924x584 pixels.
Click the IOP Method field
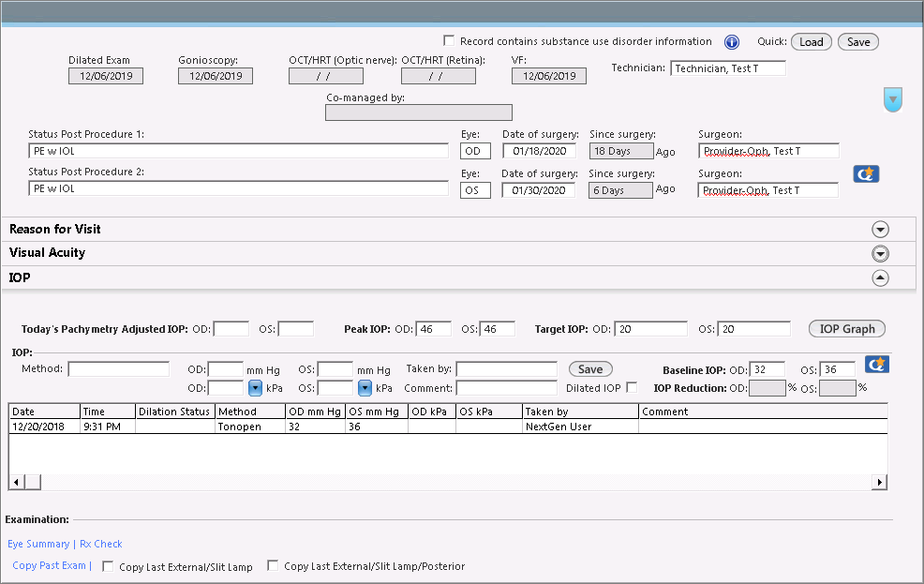click(118, 369)
